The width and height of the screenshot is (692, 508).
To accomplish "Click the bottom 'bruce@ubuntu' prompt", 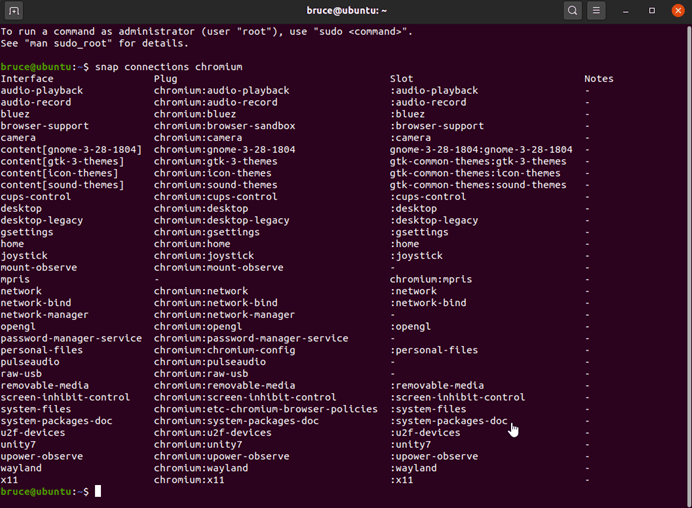I will [36, 492].
